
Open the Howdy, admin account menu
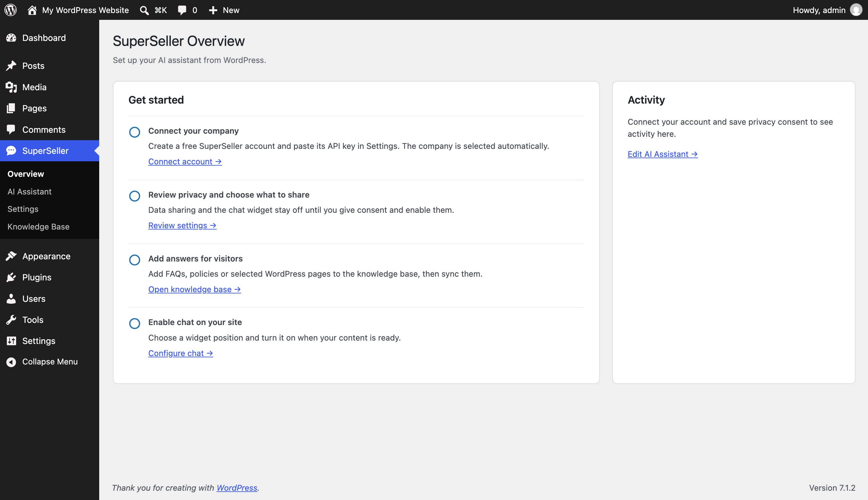coord(819,10)
